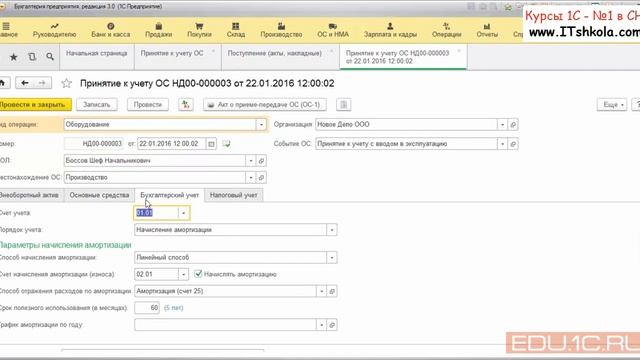Click the report icon beside the print button
The width and height of the screenshot is (640, 360).
(344, 104)
